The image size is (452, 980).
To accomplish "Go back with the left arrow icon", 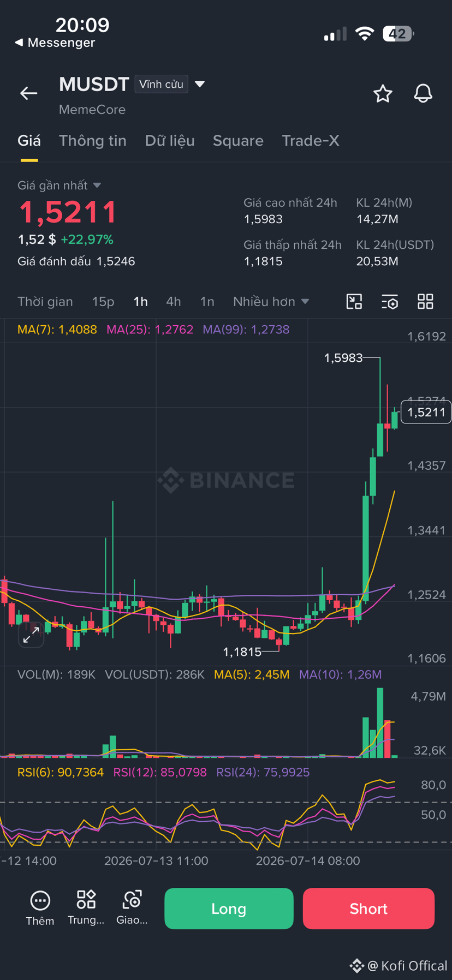I will 29,93.
